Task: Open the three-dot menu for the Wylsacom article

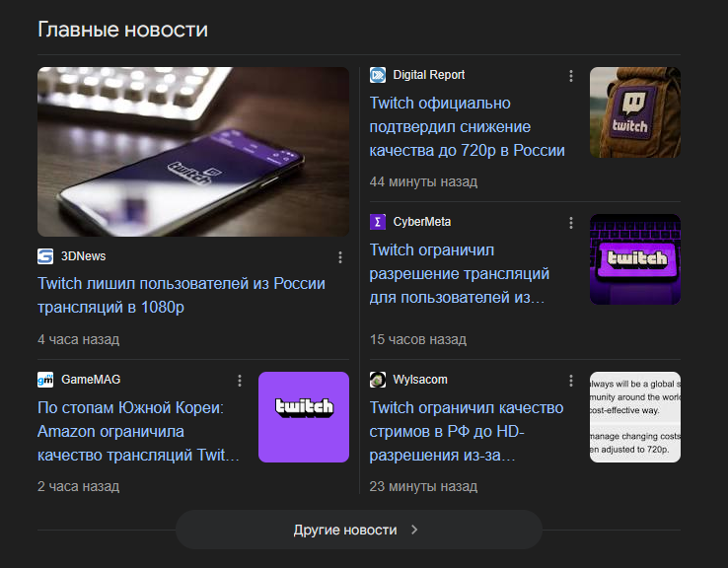Action: 571,381
